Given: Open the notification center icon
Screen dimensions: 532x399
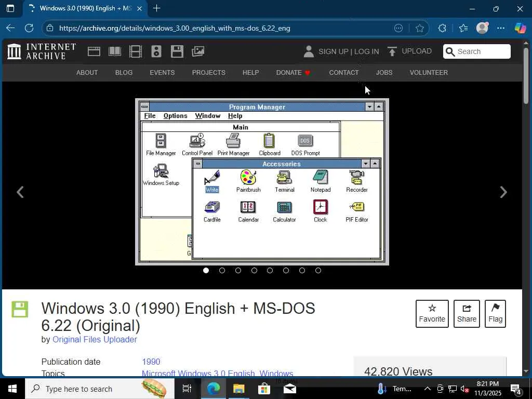Looking at the screenshot, I should (516, 389).
